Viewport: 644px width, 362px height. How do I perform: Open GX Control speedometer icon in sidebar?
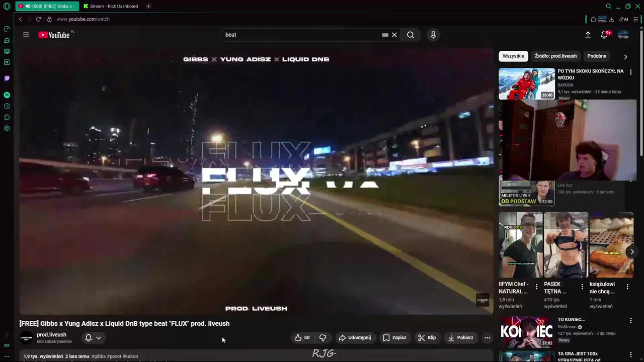7,29
